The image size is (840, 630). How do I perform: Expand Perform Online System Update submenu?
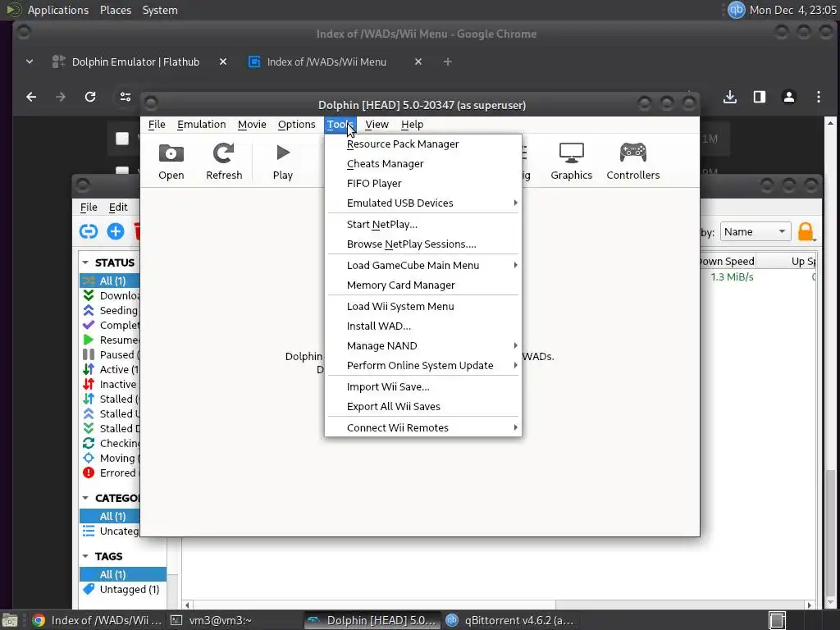point(422,365)
